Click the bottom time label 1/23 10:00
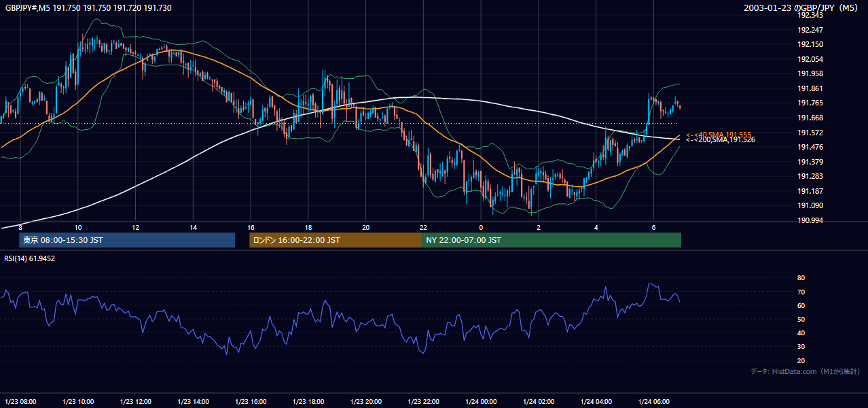Screen dimensions: 868x408 tap(78, 402)
